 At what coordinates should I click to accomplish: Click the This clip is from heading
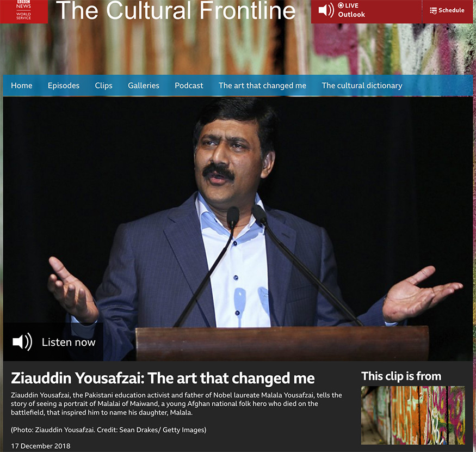[401, 376]
